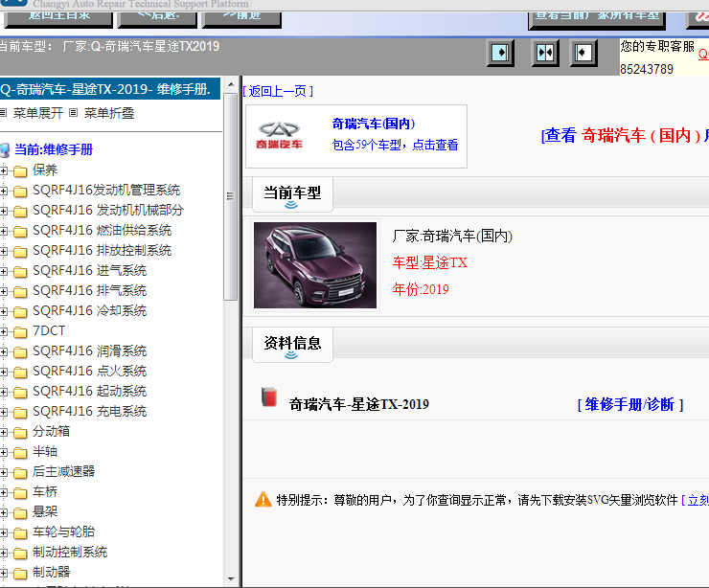Open 奇瑞汽车(国内) brand link
This screenshot has width=709, height=588.
(374, 124)
